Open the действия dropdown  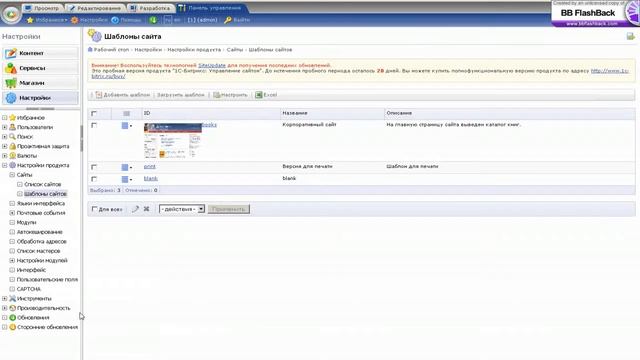[182, 209]
